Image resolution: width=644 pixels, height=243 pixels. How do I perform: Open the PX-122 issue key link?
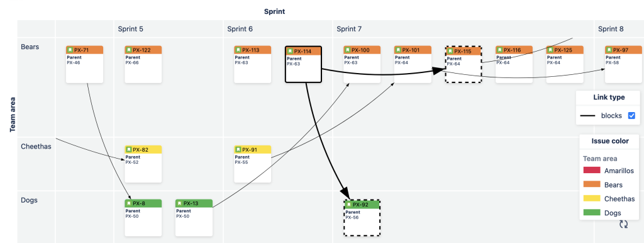point(142,50)
